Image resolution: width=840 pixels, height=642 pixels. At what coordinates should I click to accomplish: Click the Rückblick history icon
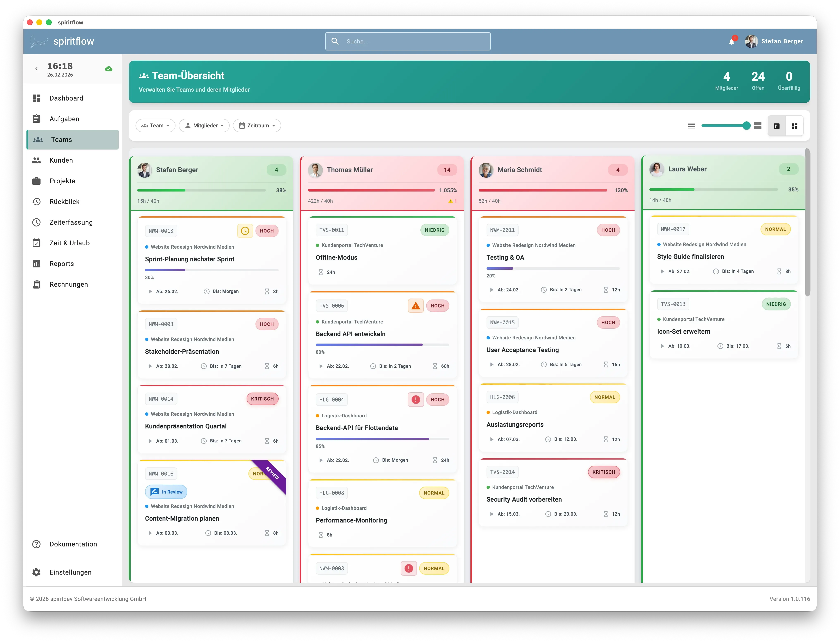pos(36,202)
